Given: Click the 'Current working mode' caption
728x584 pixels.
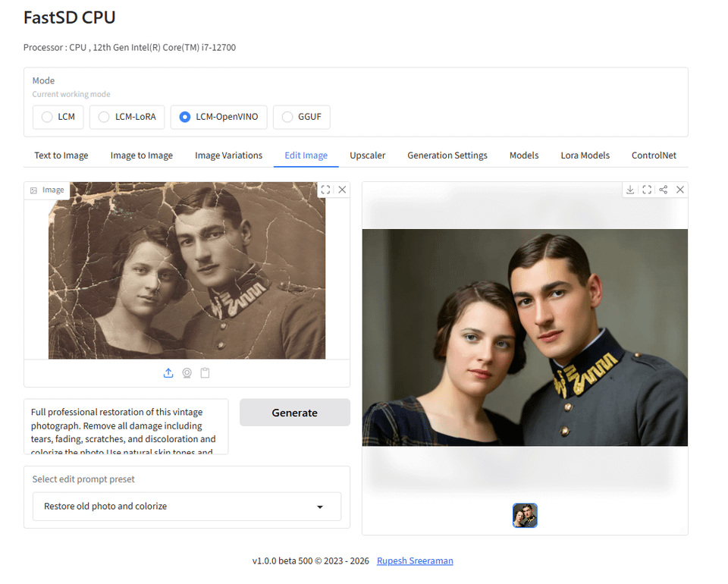Looking at the screenshot, I should click(x=71, y=94).
